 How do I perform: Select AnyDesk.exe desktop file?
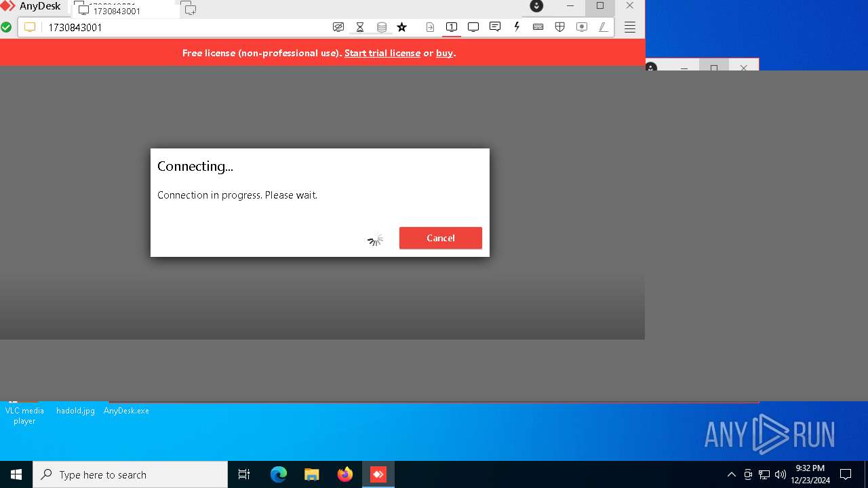[x=126, y=411]
